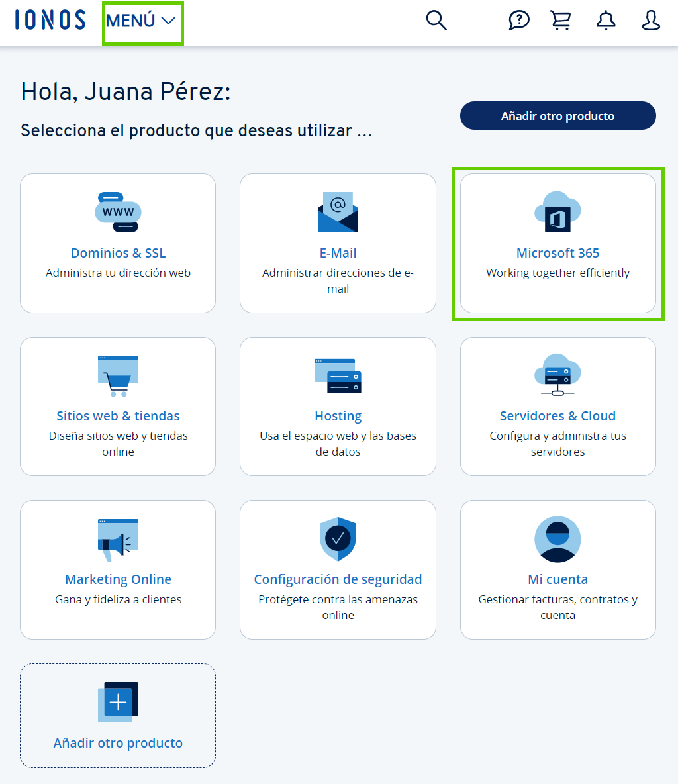Click 'Administrar direcciones de e-mail' description

click(x=338, y=281)
